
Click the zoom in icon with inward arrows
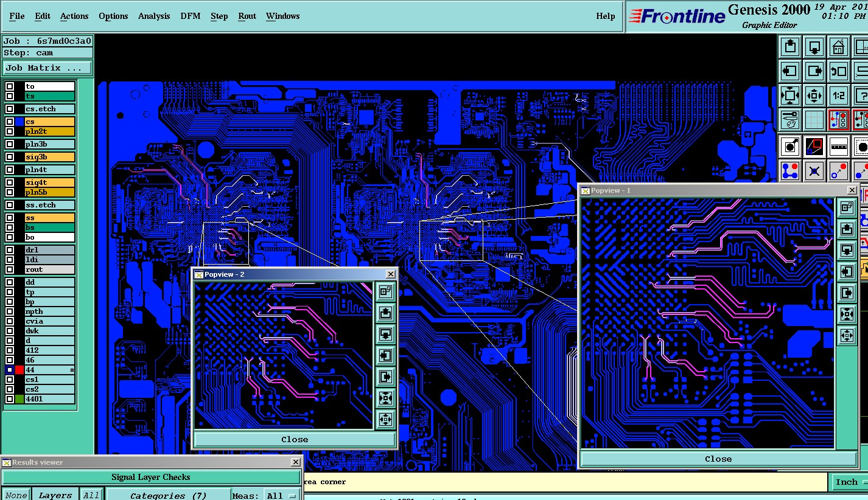point(790,95)
